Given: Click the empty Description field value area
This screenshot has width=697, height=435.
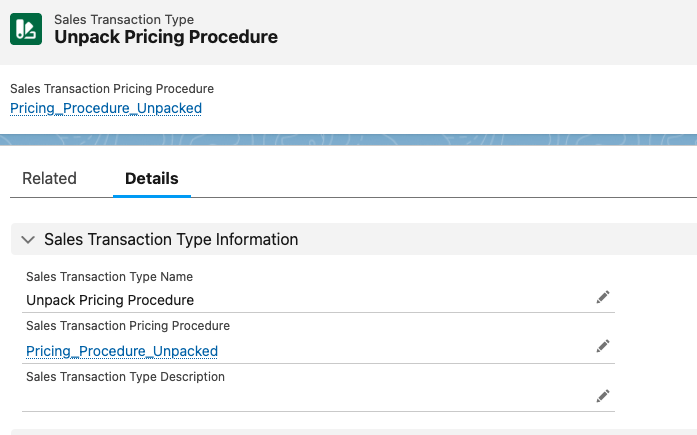Looking at the screenshot, I should click(300, 398).
